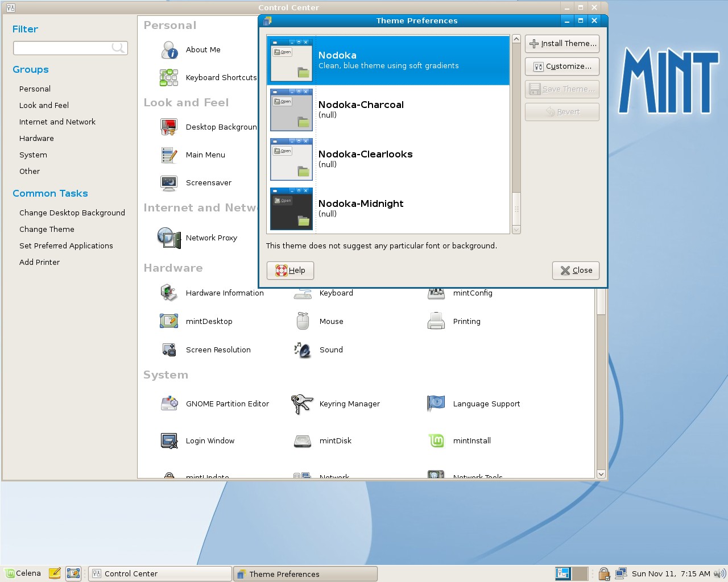Launch GNOME Partition Editor icon
This screenshot has height=582, width=728.
(169, 404)
